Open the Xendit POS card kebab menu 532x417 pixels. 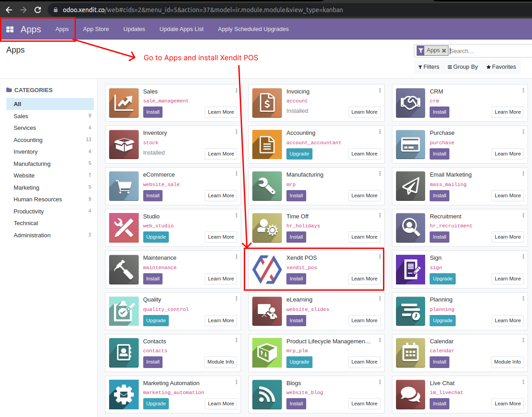[380, 257]
